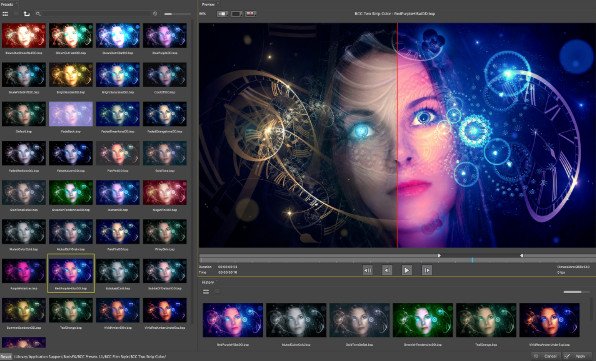The height and width of the screenshot is (361, 596).
Task: Select the TealOrange preset in bottom row
Action: (x=71, y=310)
